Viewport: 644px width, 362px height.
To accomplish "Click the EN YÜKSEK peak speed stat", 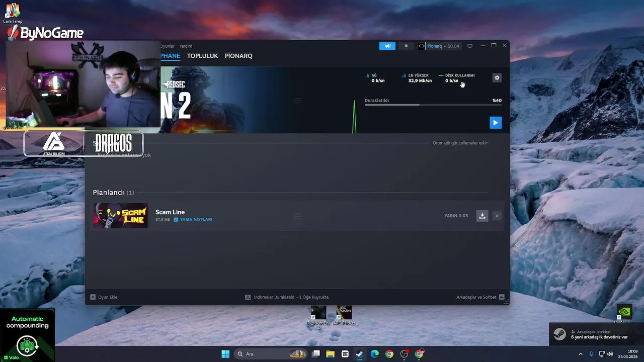I will point(417,78).
